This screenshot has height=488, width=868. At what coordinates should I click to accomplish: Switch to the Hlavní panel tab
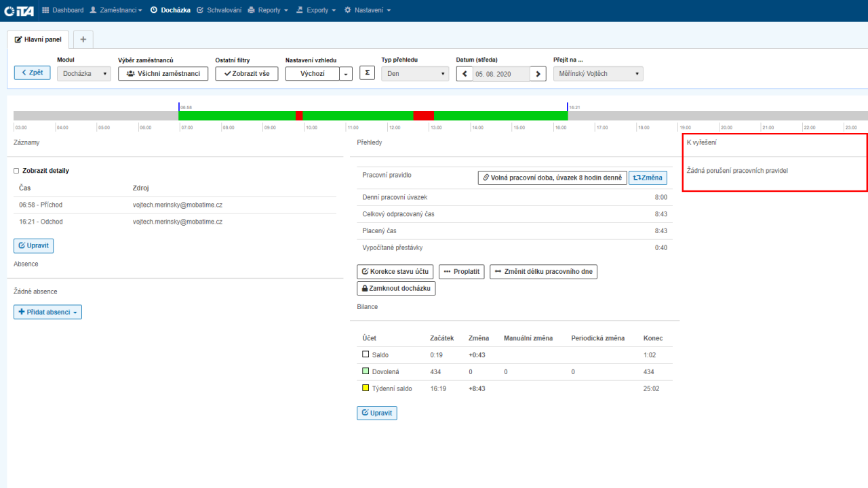coord(38,39)
